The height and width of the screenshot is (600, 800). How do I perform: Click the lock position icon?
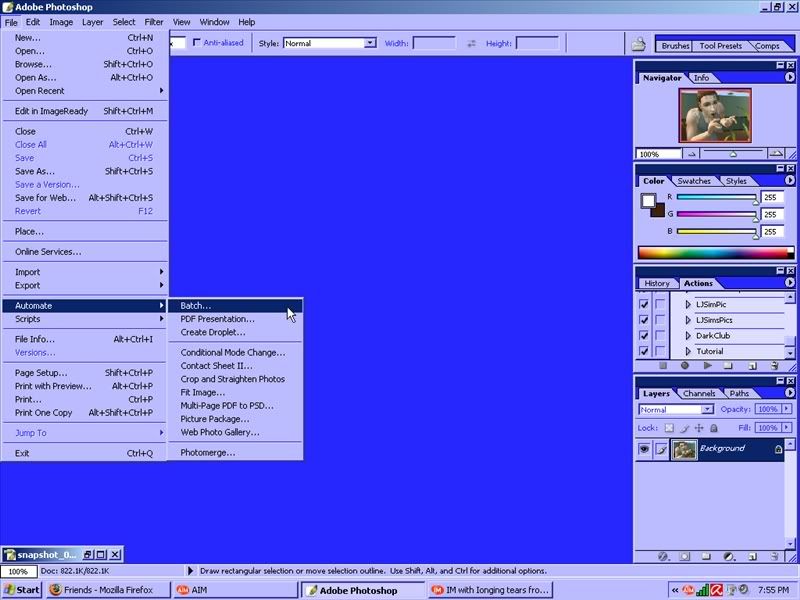[699, 428]
